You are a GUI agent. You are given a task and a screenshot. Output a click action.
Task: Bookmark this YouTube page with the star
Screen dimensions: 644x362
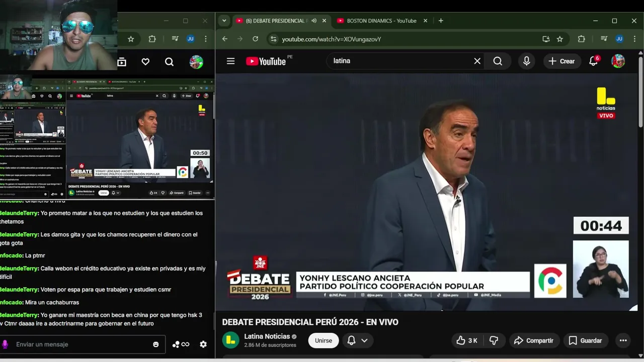(560, 39)
